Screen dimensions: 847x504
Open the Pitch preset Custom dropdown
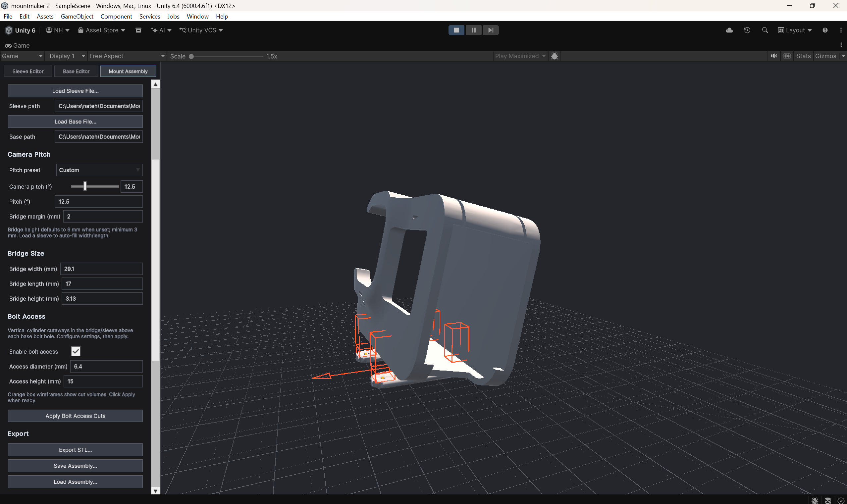99,170
